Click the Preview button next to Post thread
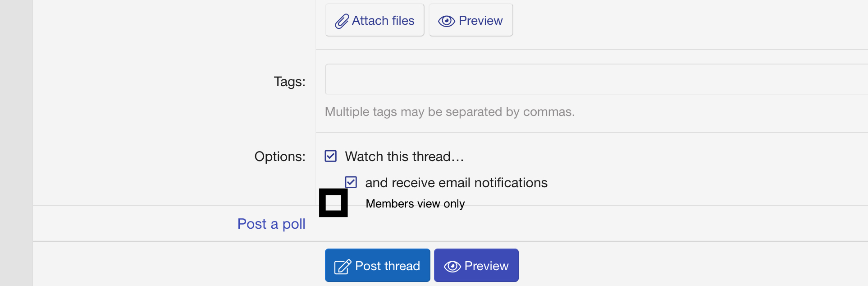Image resolution: width=868 pixels, height=286 pixels. point(476,265)
